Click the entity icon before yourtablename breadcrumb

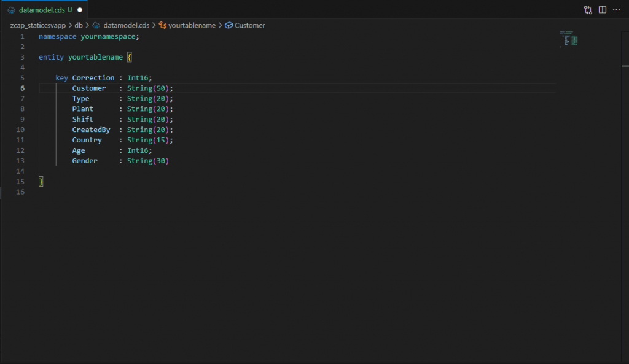[x=162, y=25]
